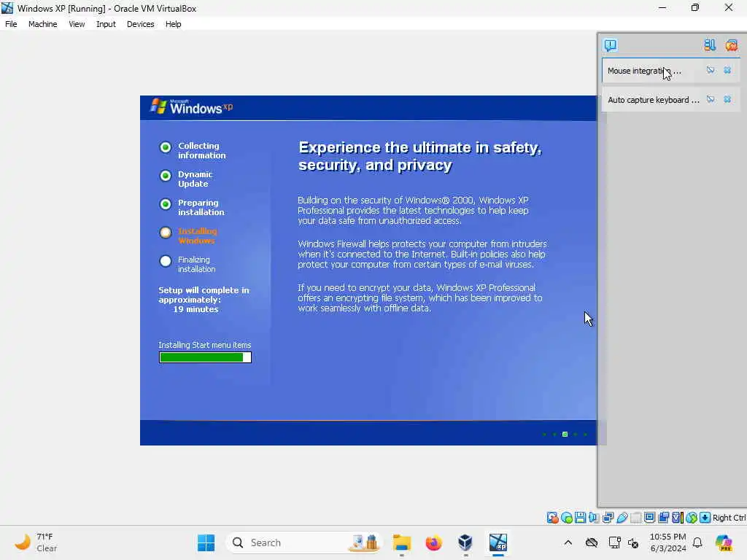Image resolution: width=747 pixels, height=560 pixels.
Task: Click the muted volume tray icon
Action: pos(633,542)
